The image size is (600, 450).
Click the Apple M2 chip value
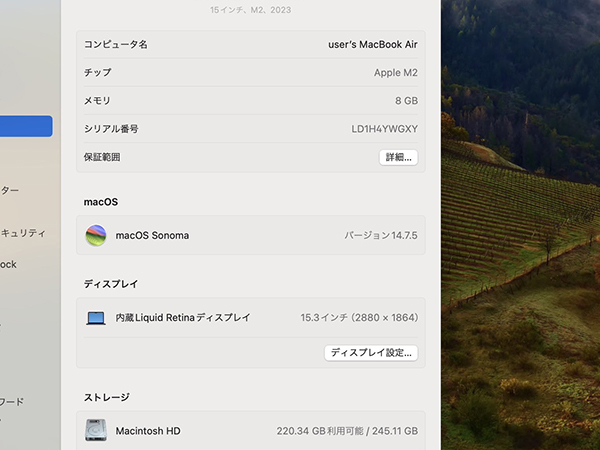click(395, 73)
